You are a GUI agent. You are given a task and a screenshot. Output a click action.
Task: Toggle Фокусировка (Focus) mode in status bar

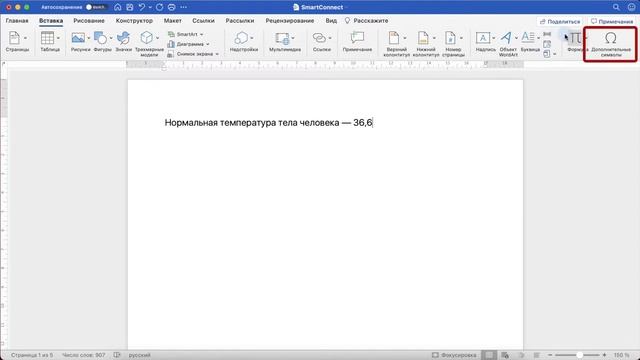pyautogui.click(x=454, y=355)
